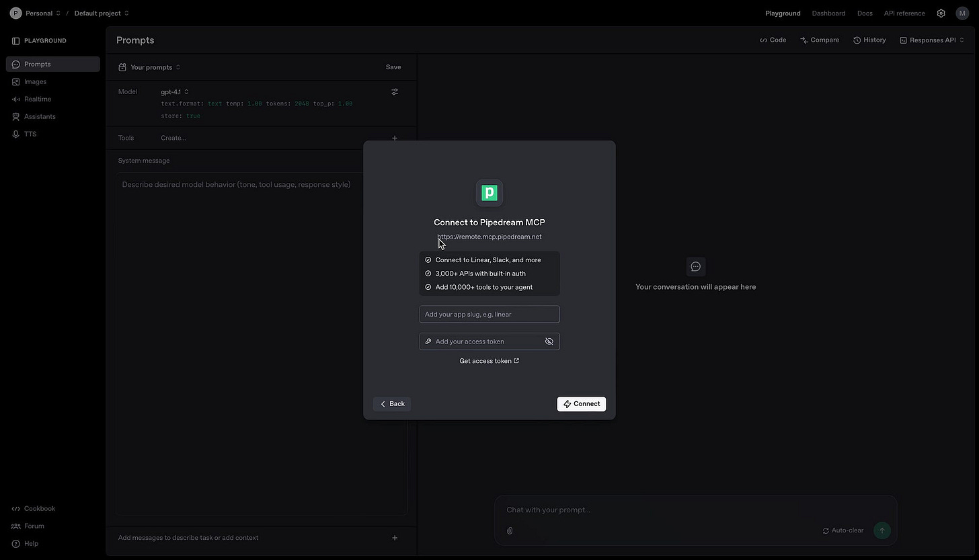Add a message with the bottom plus icon
The height and width of the screenshot is (560, 979).
pos(395,538)
